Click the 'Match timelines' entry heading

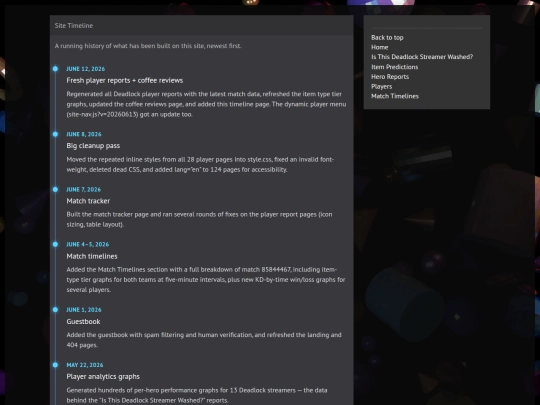[92, 256]
